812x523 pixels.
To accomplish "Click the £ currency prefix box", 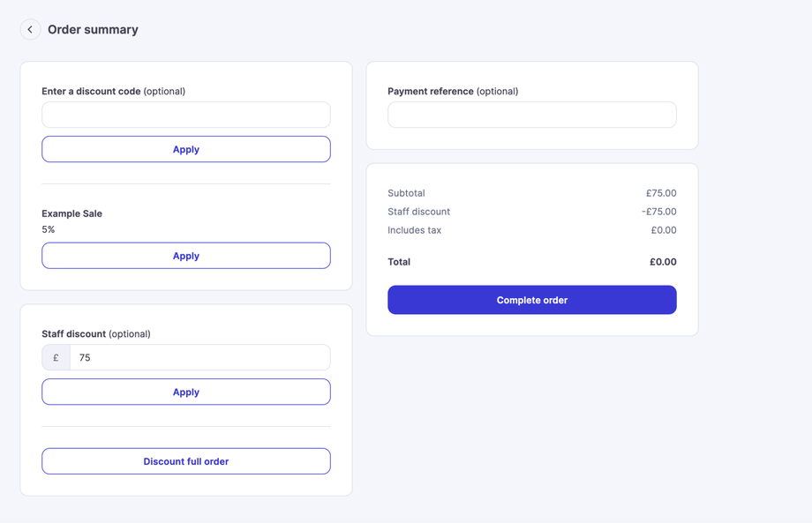I will point(56,357).
